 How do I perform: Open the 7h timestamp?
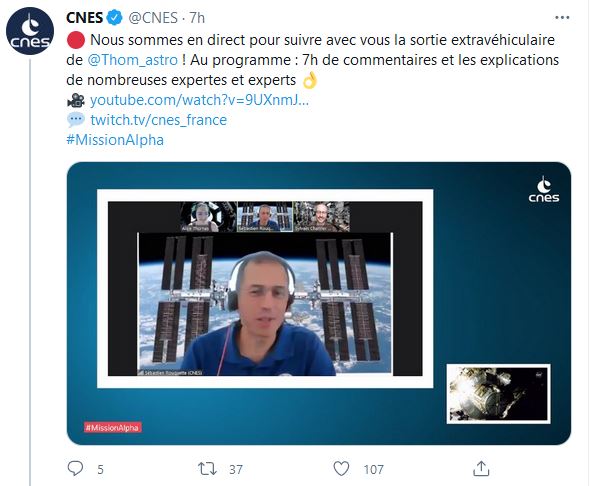pyautogui.click(x=197, y=18)
